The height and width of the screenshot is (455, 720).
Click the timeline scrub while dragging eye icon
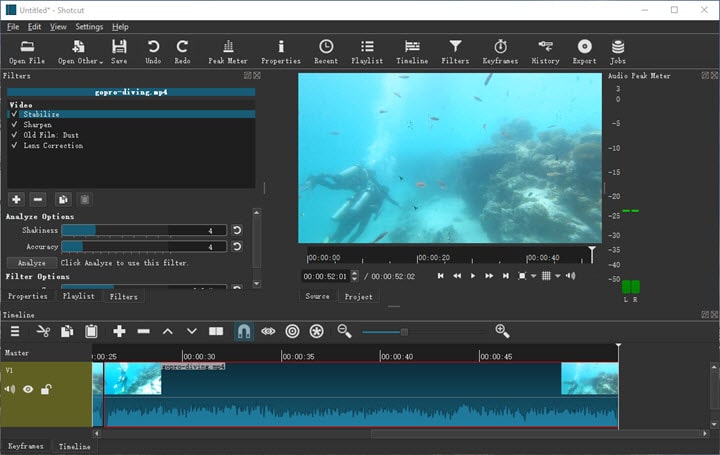click(x=268, y=331)
